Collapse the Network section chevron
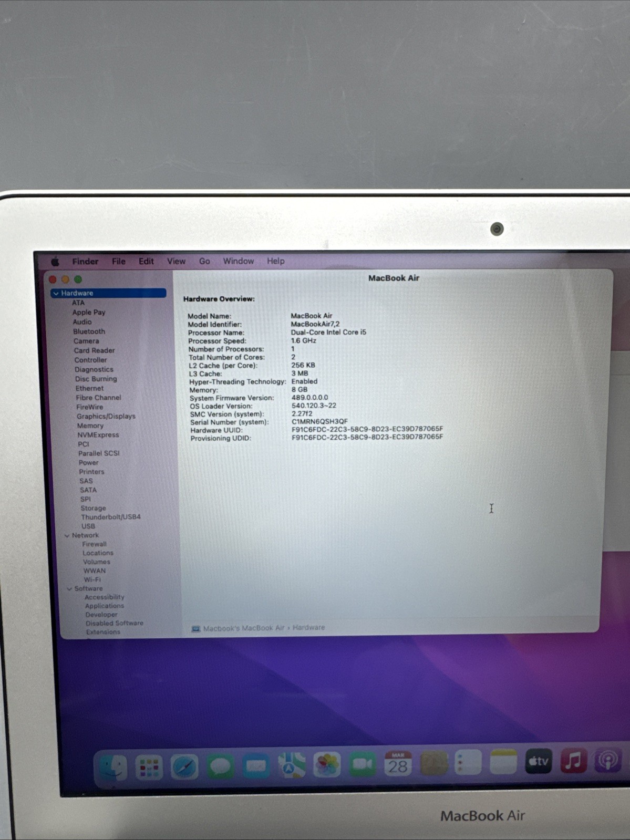630x840 pixels. point(67,536)
